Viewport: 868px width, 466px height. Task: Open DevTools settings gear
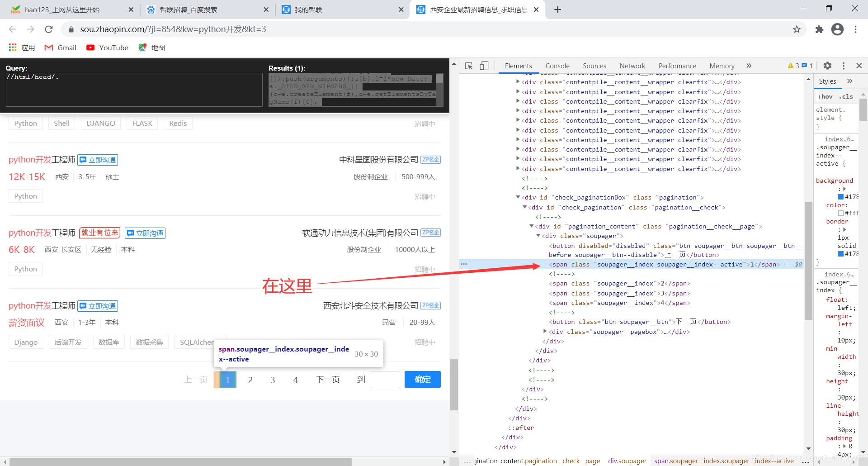pyautogui.click(x=827, y=66)
